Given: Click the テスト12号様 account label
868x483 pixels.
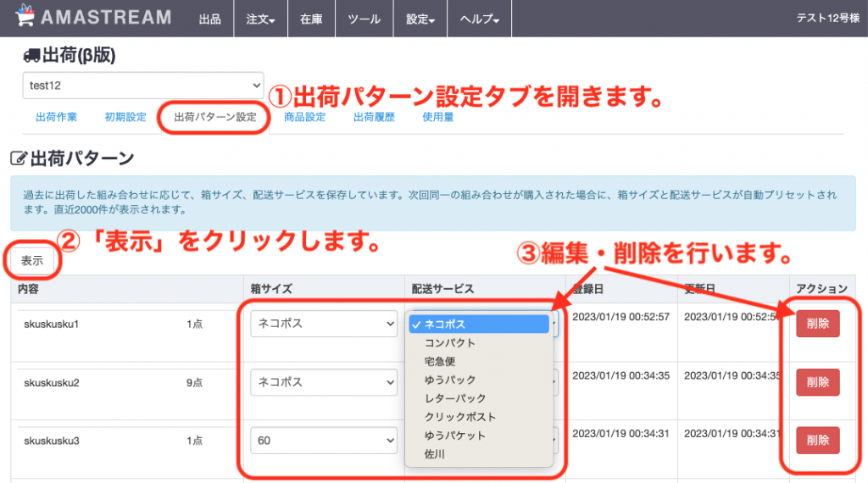Looking at the screenshot, I should [827, 19].
